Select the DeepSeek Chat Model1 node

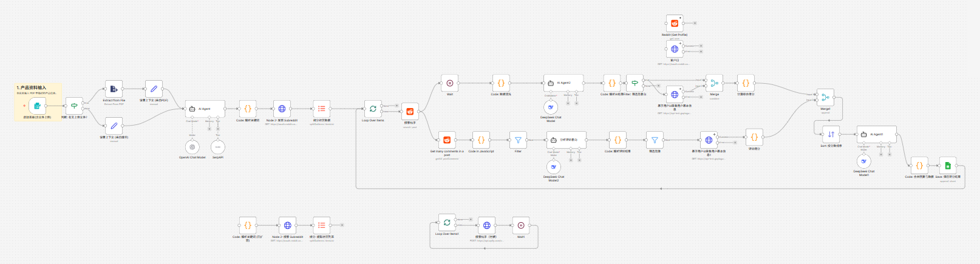tap(864, 161)
